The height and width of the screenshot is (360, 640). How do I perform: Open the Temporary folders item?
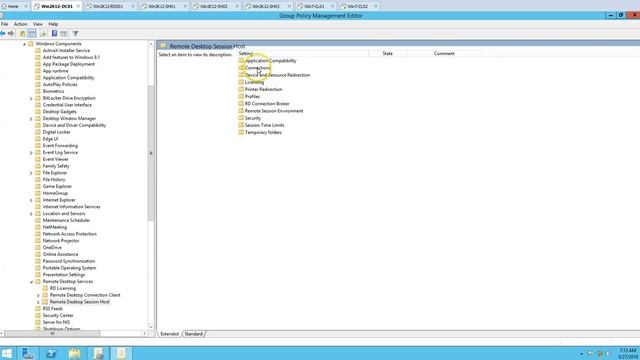263,133
